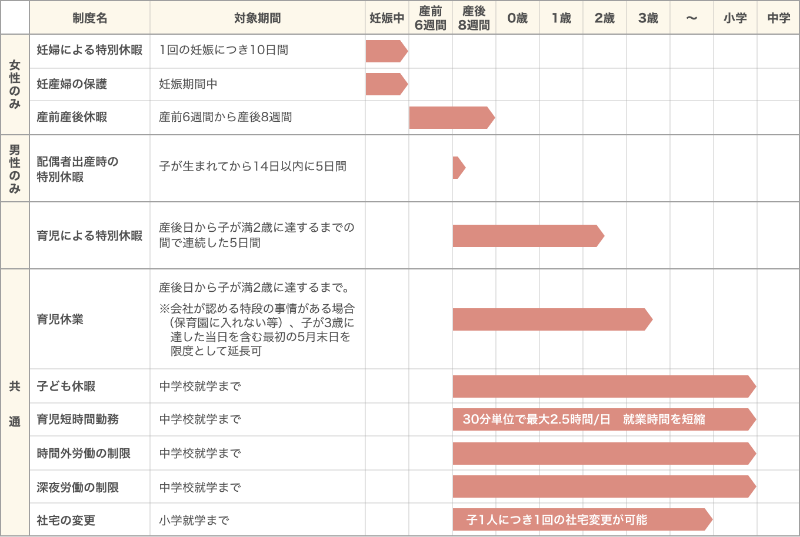Screen dimensions: 800x537
Task: Click the timeline bar for 育児による特別休暇
Action: (529, 236)
